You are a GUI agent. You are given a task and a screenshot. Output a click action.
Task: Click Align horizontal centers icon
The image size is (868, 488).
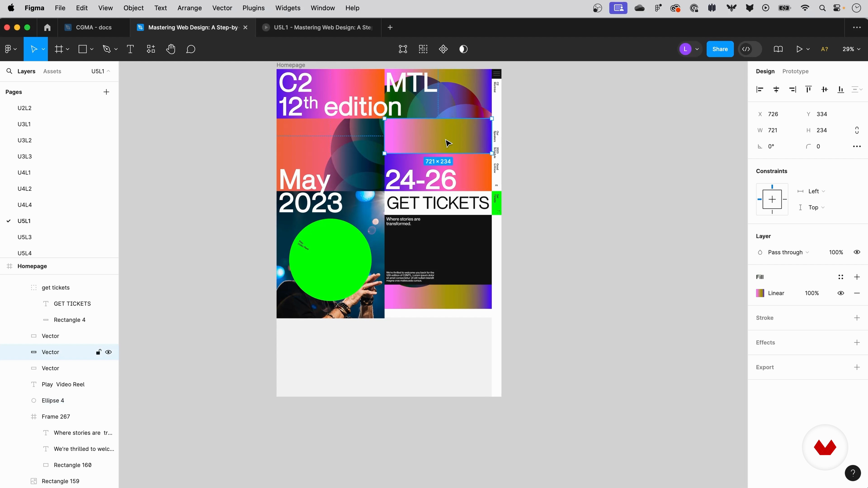coord(776,89)
